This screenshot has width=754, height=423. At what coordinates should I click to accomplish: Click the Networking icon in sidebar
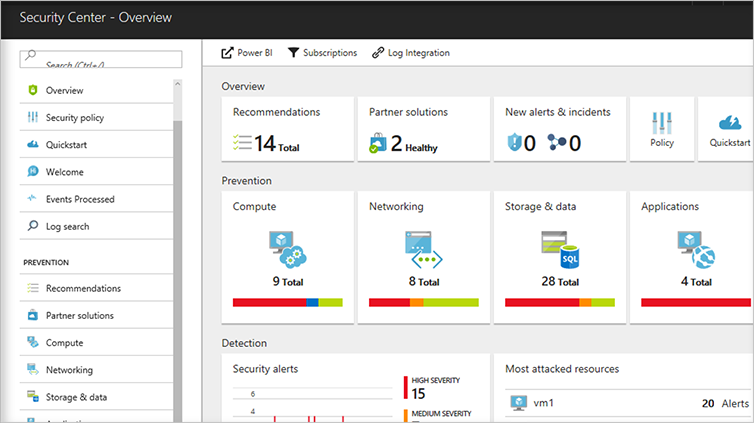[x=33, y=369]
